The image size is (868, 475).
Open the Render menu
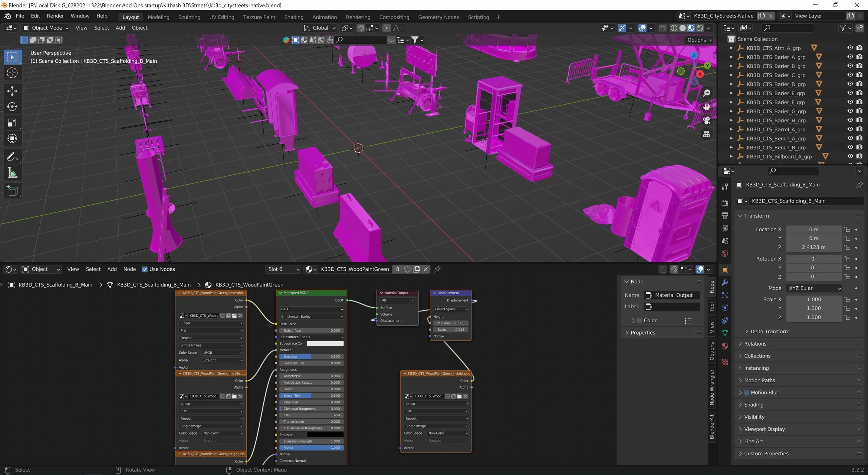point(55,16)
